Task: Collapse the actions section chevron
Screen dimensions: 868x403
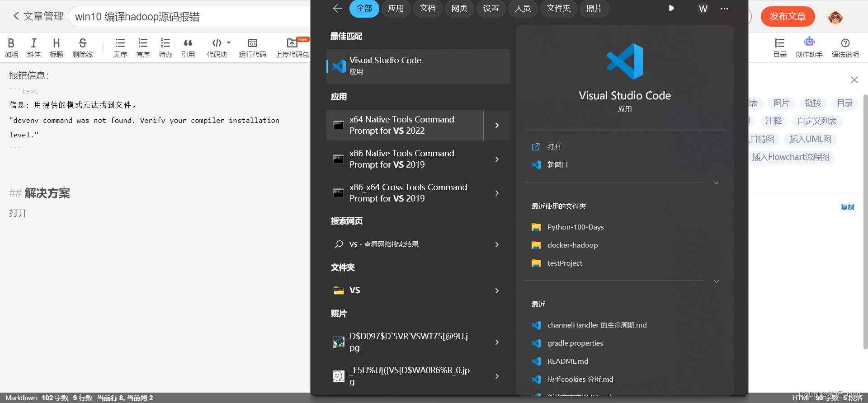Action: click(x=716, y=183)
